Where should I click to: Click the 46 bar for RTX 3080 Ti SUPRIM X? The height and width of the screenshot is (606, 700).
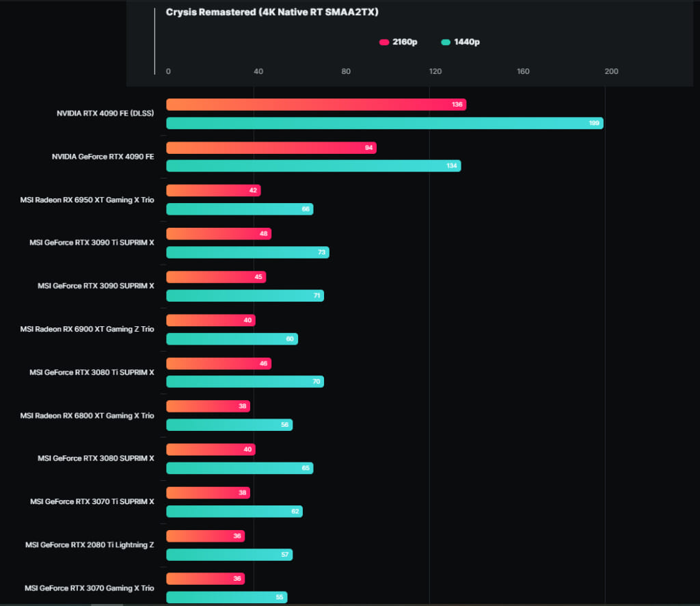pos(219,363)
